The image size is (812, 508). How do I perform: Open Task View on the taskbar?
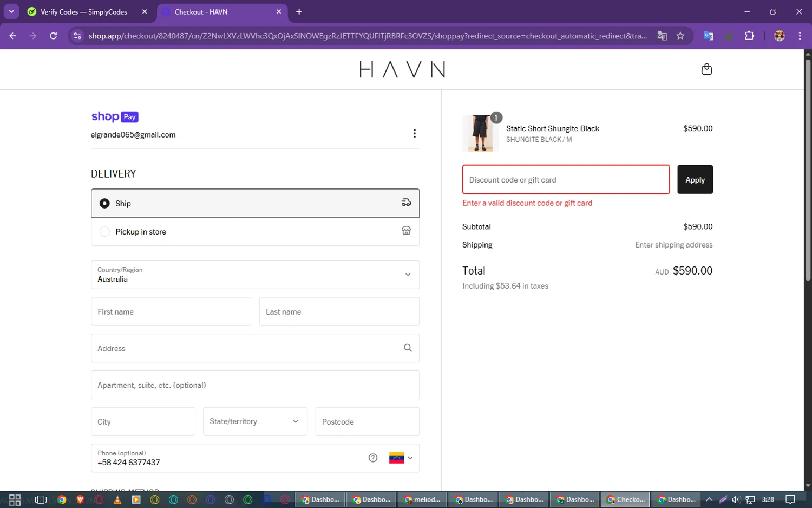click(41, 499)
